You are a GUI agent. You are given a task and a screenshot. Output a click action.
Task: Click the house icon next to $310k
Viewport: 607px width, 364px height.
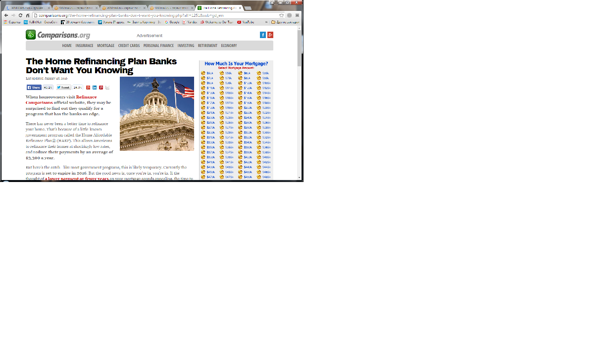(x=203, y=137)
